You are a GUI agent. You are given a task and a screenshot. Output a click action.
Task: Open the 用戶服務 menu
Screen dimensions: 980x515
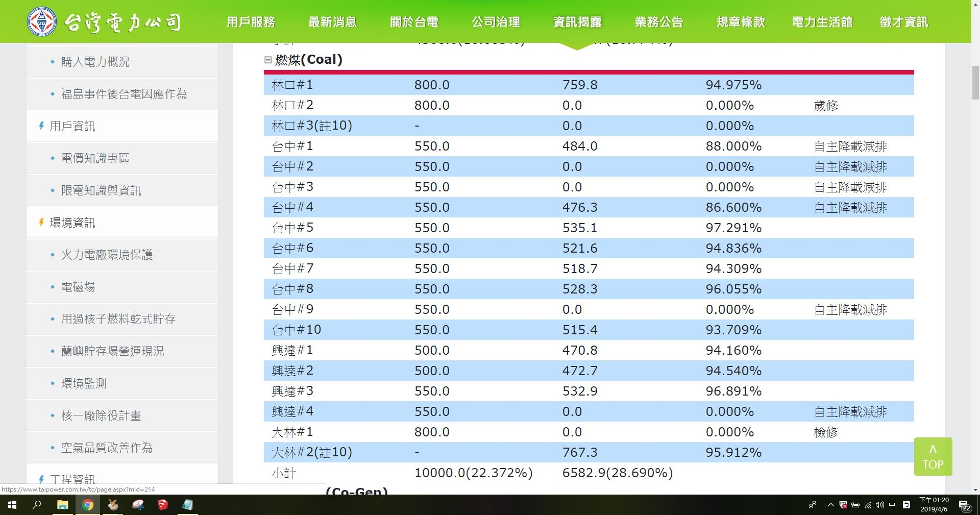[x=251, y=22]
